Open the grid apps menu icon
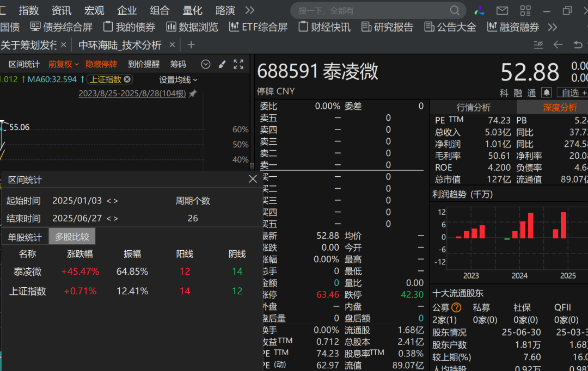 [525, 10]
